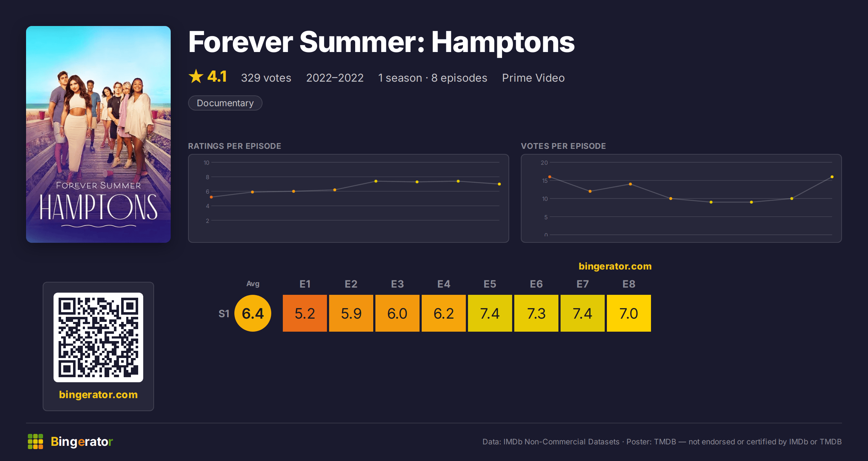Viewport: 868px width, 461px height.
Task: Select the E1 rating tile 5.2
Action: [305, 313]
